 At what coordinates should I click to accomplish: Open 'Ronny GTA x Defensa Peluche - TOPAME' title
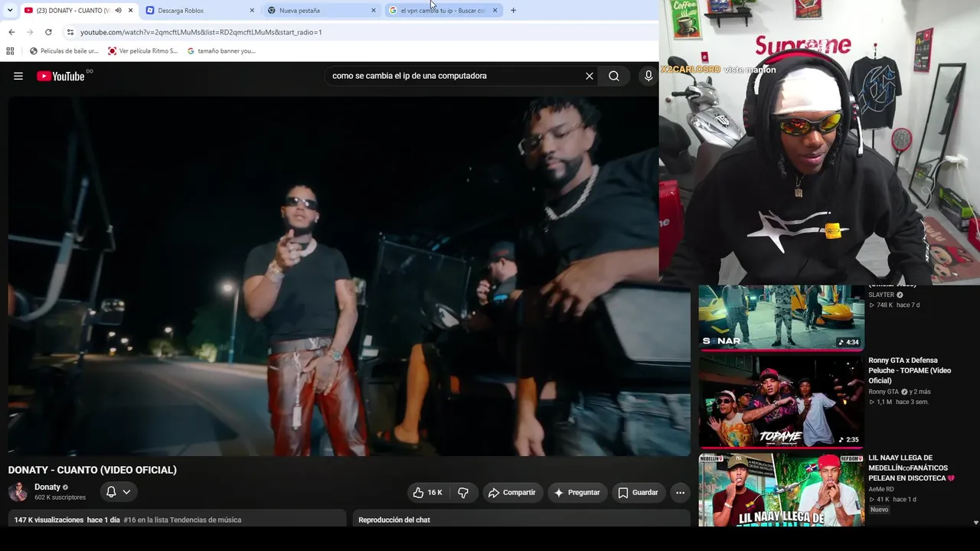910,370
